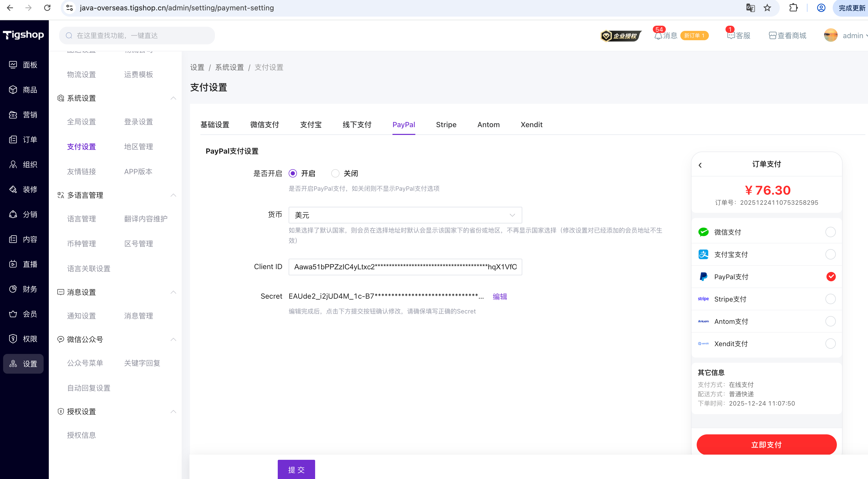Click the 在这里查找功能 search box
The image size is (868, 479).
[x=137, y=35]
